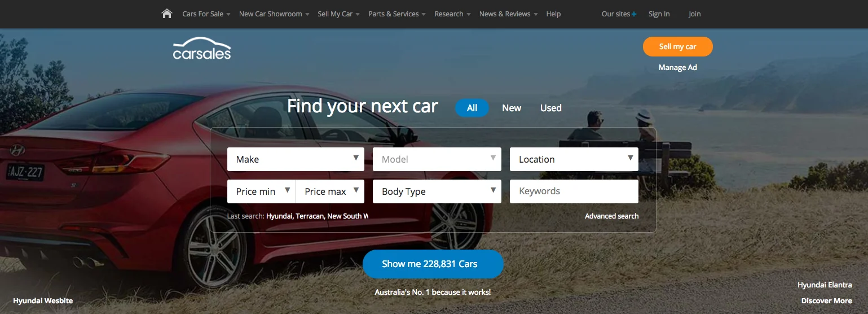Expand the Model dropdown
This screenshot has height=314, width=868.
[x=437, y=159]
